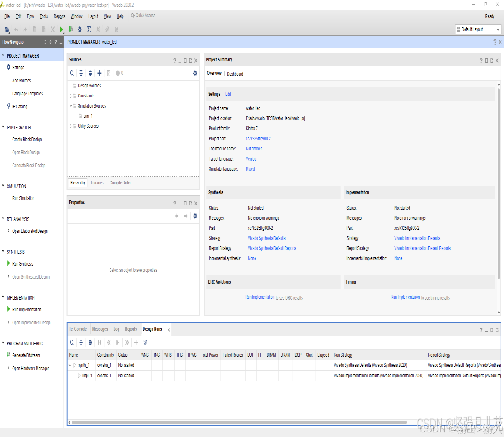
Task: Click the green Run flow arrow in toolbar
Action: (61, 29)
